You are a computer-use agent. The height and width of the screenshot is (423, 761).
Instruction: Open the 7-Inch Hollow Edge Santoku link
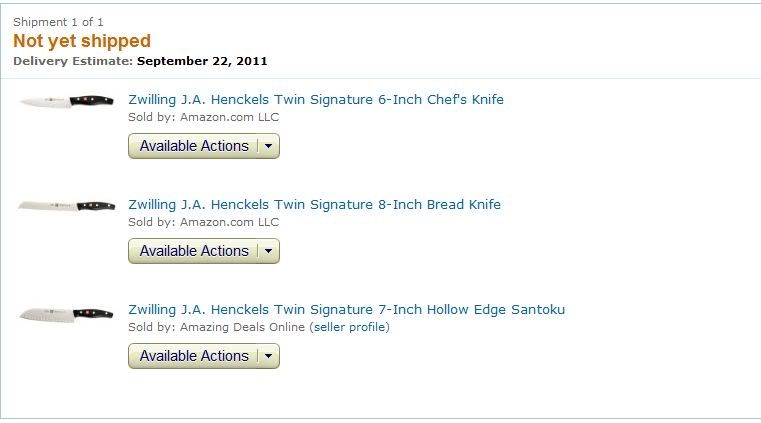click(x=347, y=309)
